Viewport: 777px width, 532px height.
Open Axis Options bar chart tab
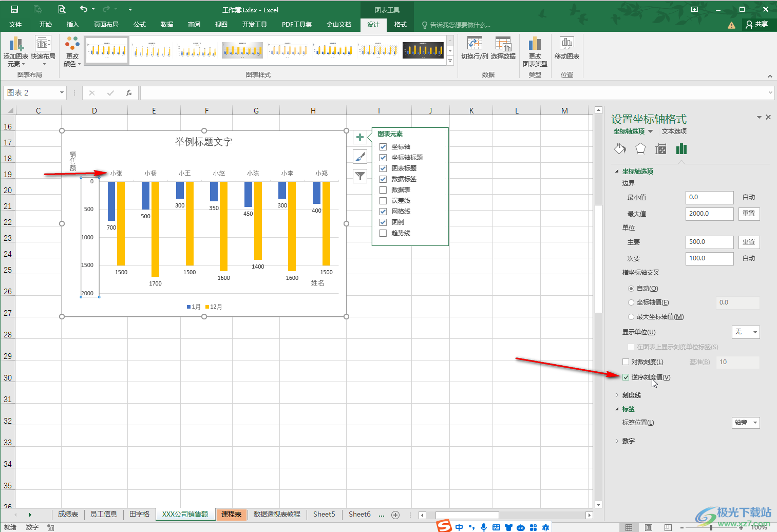click(681, 149)
